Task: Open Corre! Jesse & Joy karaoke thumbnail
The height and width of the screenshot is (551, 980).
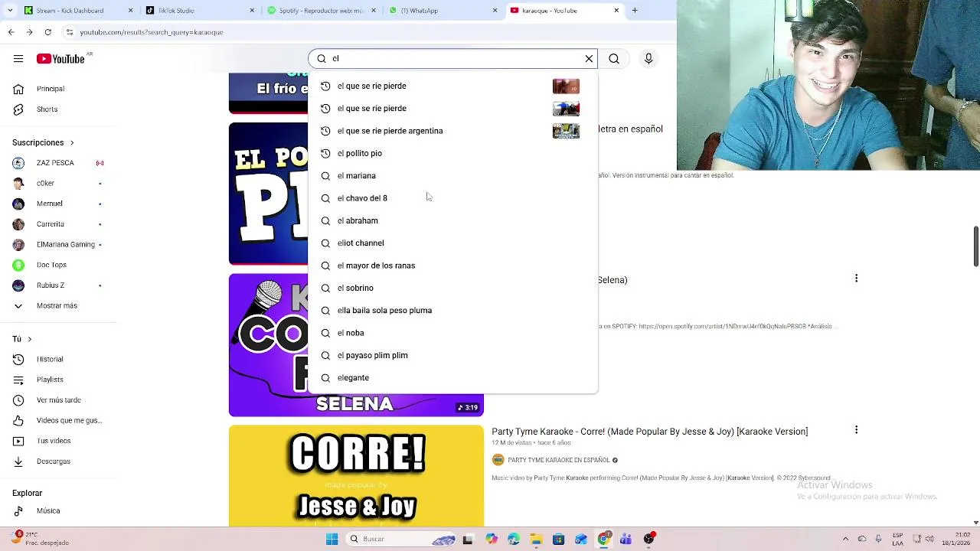Action: (x=356, y=476)
